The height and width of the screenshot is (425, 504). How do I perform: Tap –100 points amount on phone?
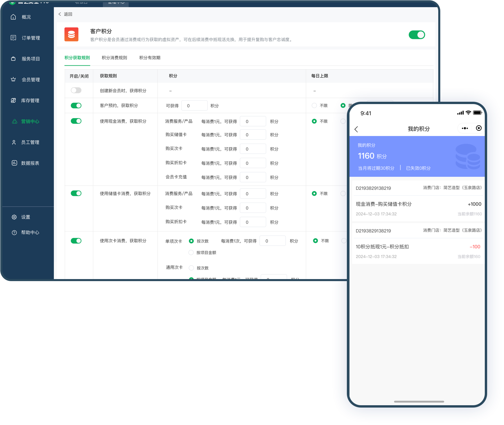(x=475, y=247)
